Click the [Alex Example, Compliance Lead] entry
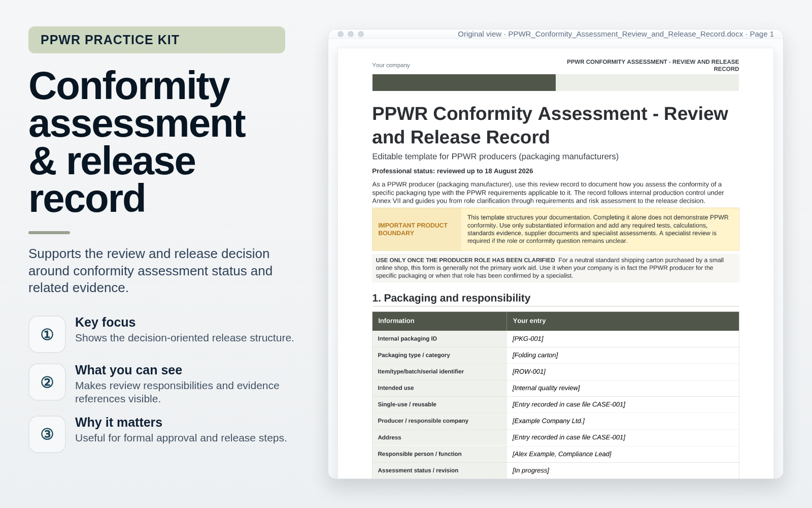Screen dimensions: 812x508 click(623, 454)
